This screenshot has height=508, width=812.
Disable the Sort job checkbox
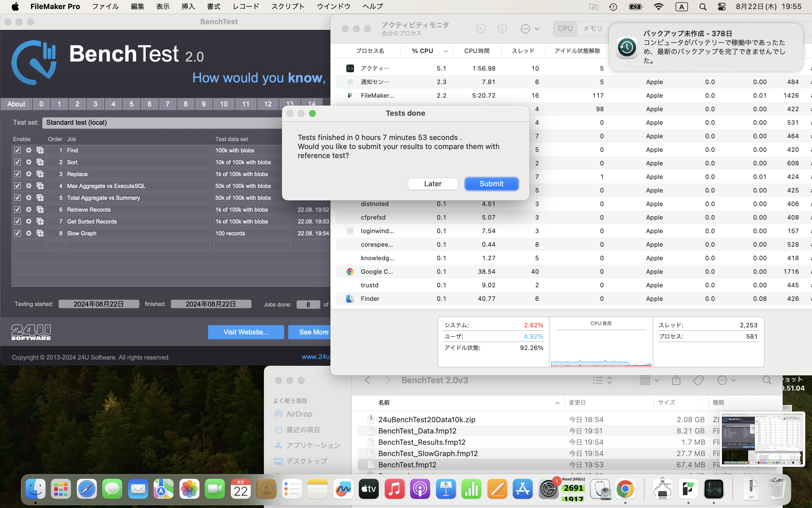pos(17,162)
